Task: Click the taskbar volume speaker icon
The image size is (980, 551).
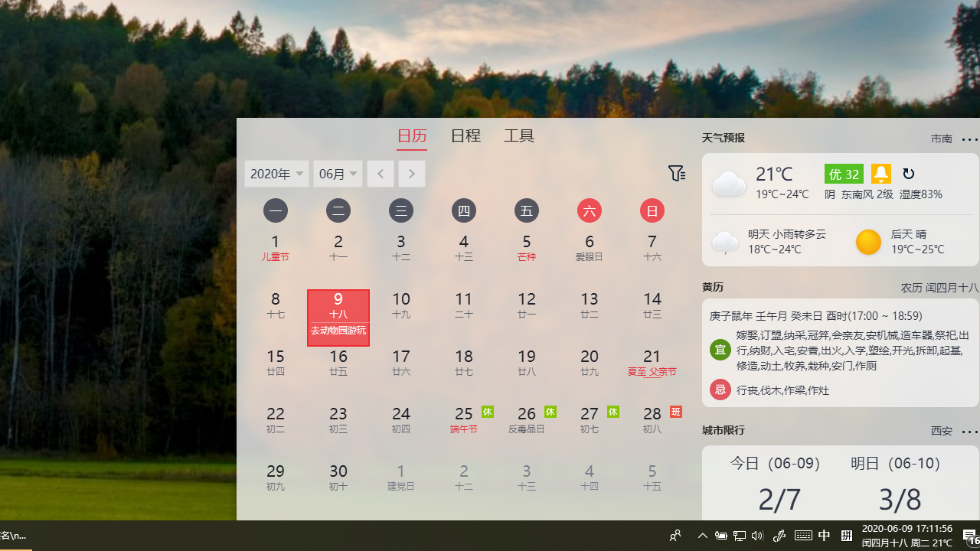Action: (x=758, y=536)
